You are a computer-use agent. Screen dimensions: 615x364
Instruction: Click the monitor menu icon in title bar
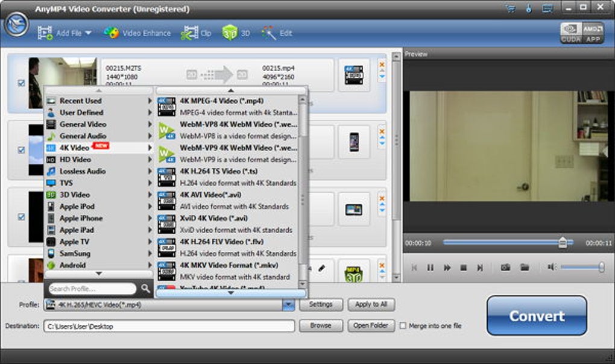click(x=547, y=8)
